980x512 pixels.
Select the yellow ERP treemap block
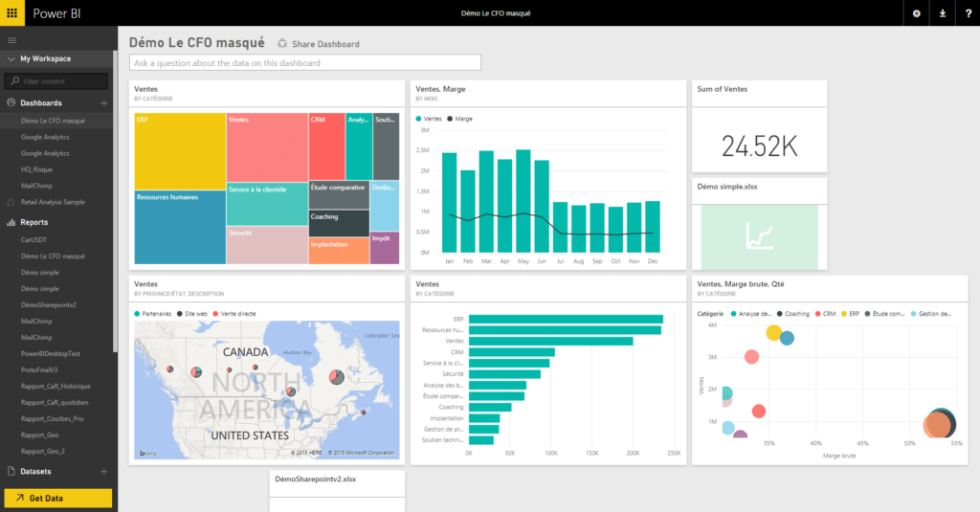[179, 151]
